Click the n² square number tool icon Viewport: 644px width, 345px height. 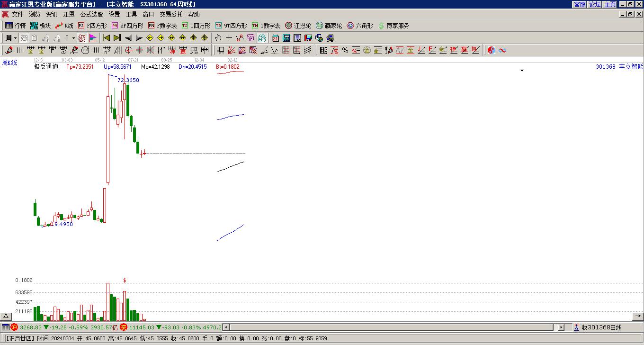tap(107, 50)
